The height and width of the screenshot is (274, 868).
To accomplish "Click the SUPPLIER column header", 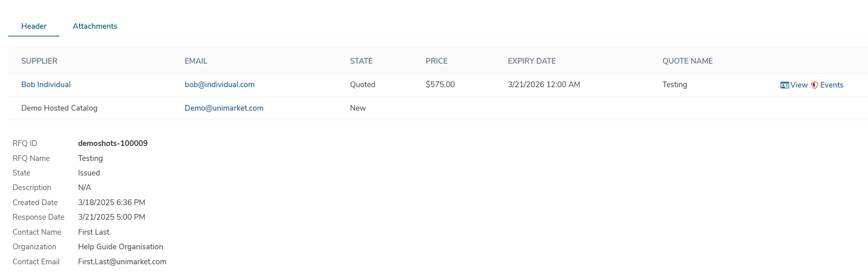I will point(39,61).
